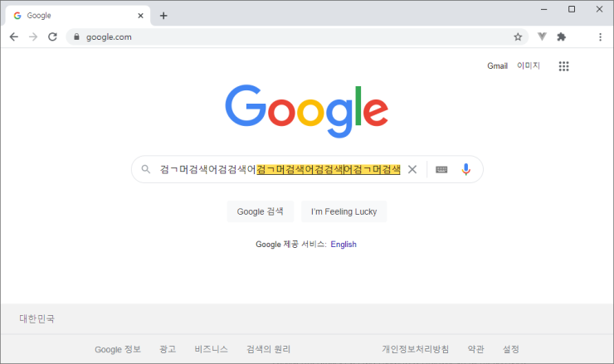This screenshot has height=364, width=614.
Task: Start voice search with the microphone
Action: point(465,169)
